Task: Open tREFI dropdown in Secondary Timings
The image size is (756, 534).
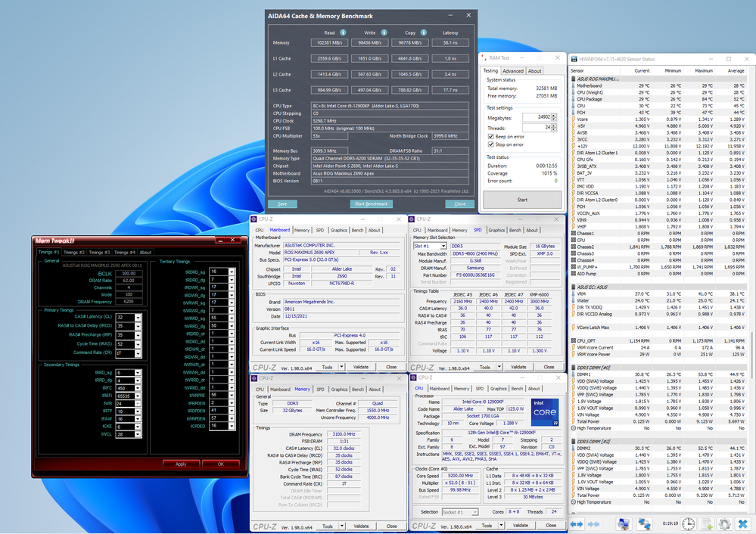Action: point(138,396)
